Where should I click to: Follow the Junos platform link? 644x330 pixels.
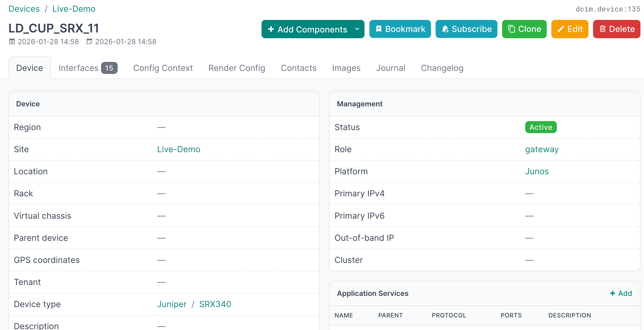click(x=537, y=171)
